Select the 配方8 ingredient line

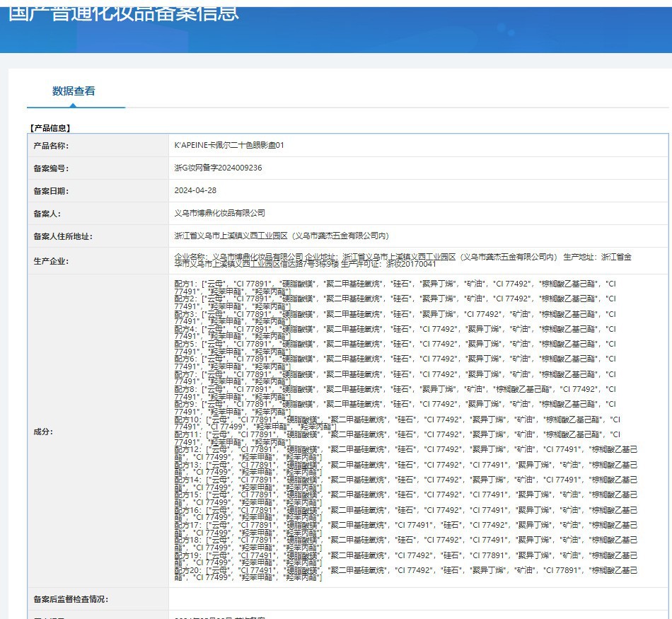pos(395,393)
